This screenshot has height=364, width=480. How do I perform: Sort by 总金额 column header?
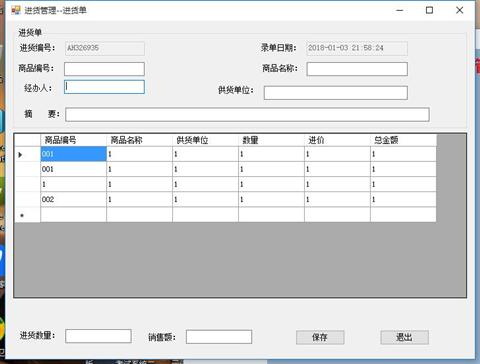(x=403, y=140)
